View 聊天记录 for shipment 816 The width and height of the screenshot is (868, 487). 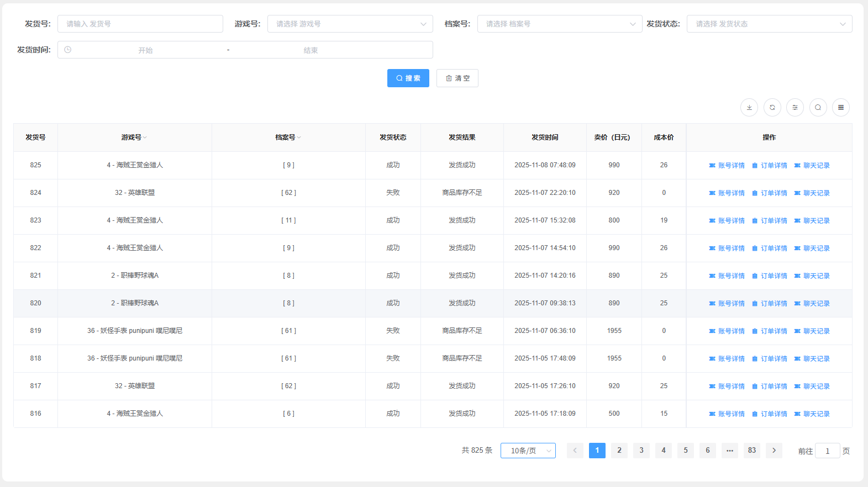(x=812, y=414)
